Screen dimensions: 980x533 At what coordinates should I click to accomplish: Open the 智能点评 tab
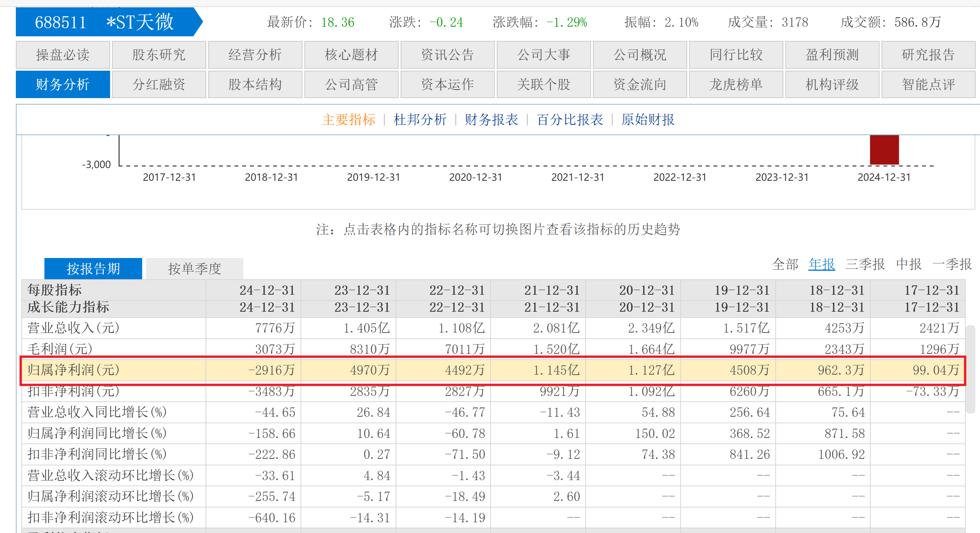point(928,84)
